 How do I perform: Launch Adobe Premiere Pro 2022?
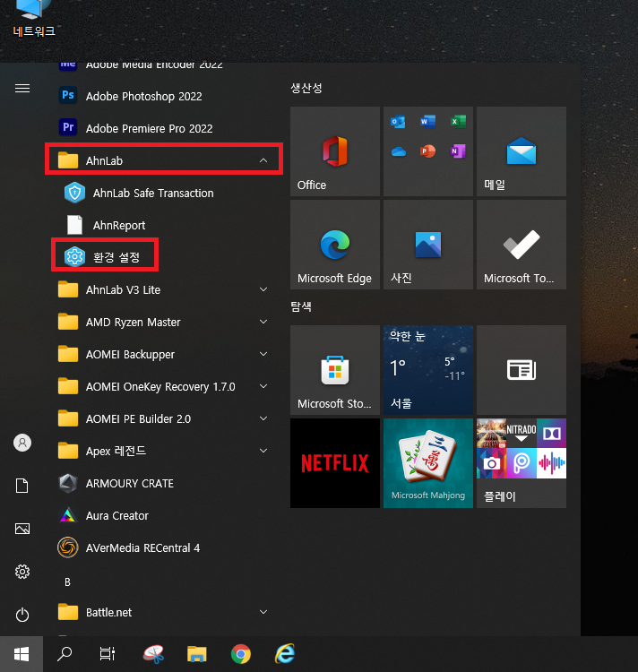pos(164,128)
